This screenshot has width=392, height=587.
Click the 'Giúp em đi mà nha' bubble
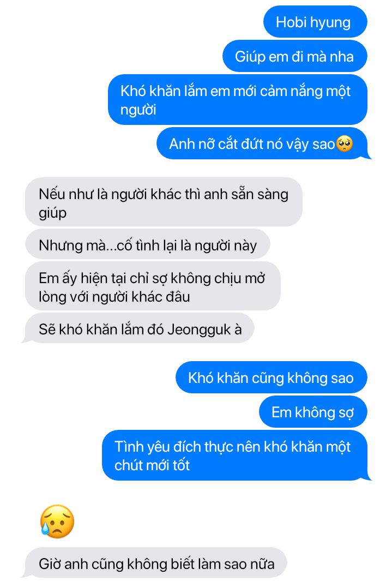pos(295,56)
